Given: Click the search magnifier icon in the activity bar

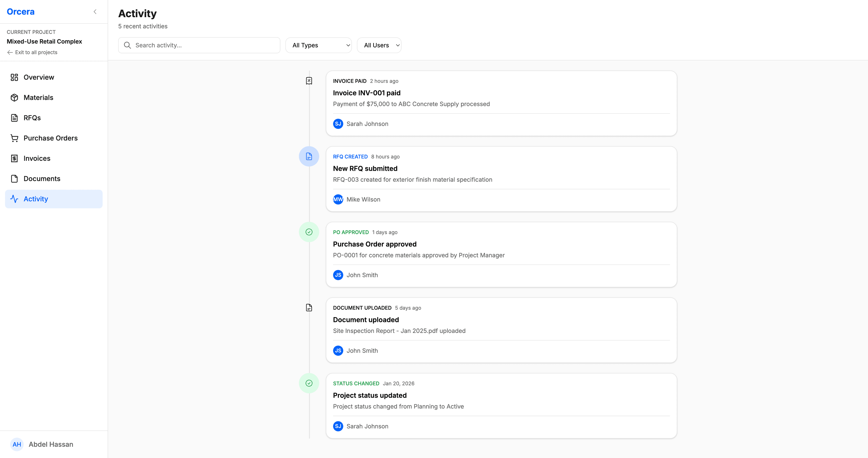Looking at the screenshot, I should point(127,45).
